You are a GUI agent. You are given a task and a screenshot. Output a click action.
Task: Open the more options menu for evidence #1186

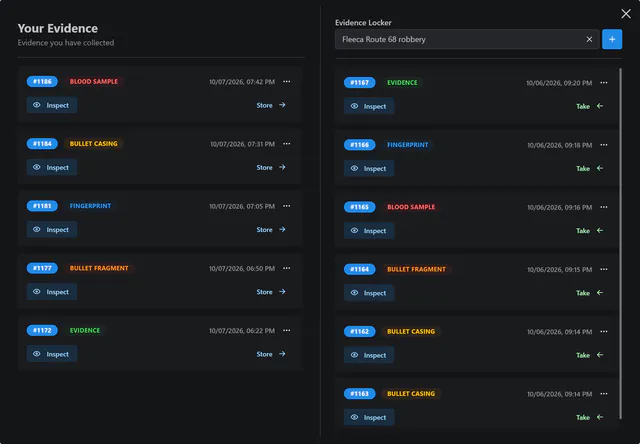pos(287,82)
